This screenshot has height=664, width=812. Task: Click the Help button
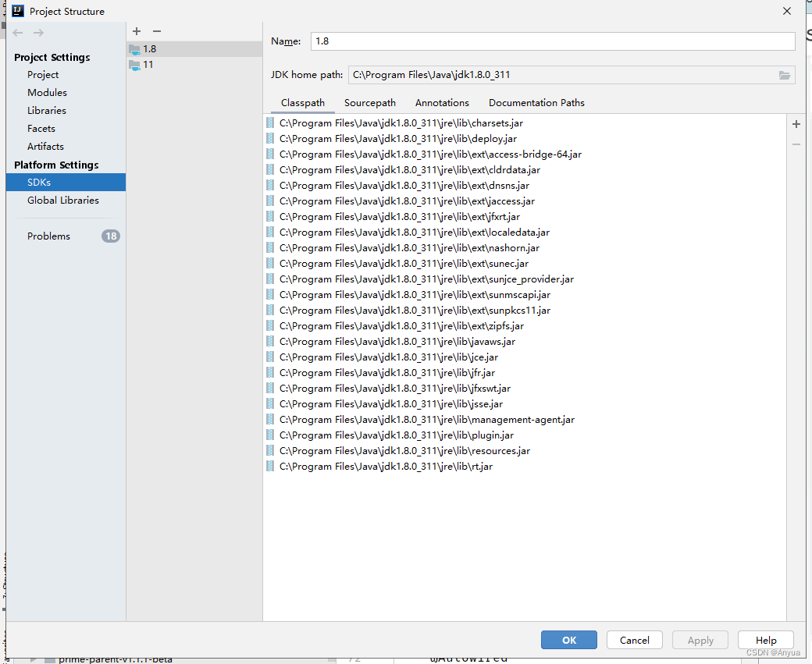tap(765, 640)
